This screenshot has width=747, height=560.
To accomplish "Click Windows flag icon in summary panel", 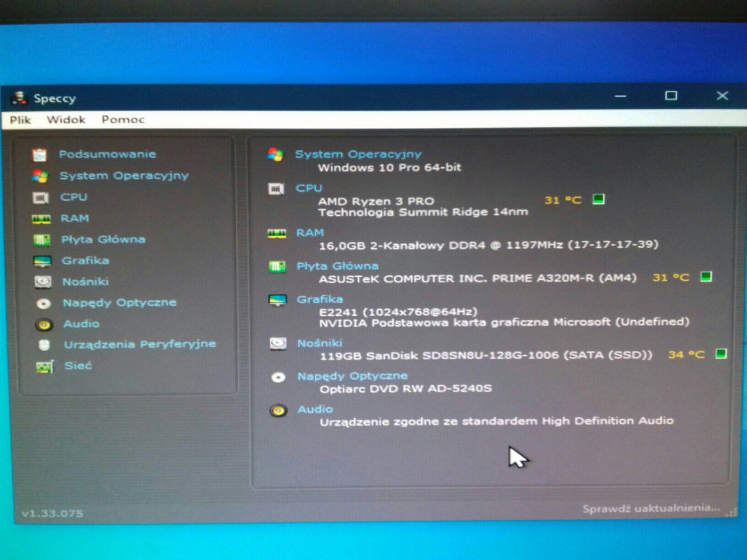I will click(275, 154).
